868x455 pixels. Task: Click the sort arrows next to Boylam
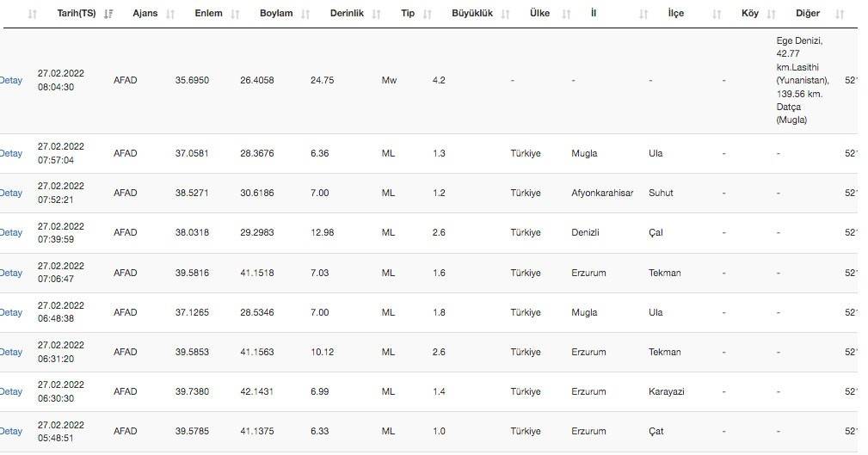(306, 15)
